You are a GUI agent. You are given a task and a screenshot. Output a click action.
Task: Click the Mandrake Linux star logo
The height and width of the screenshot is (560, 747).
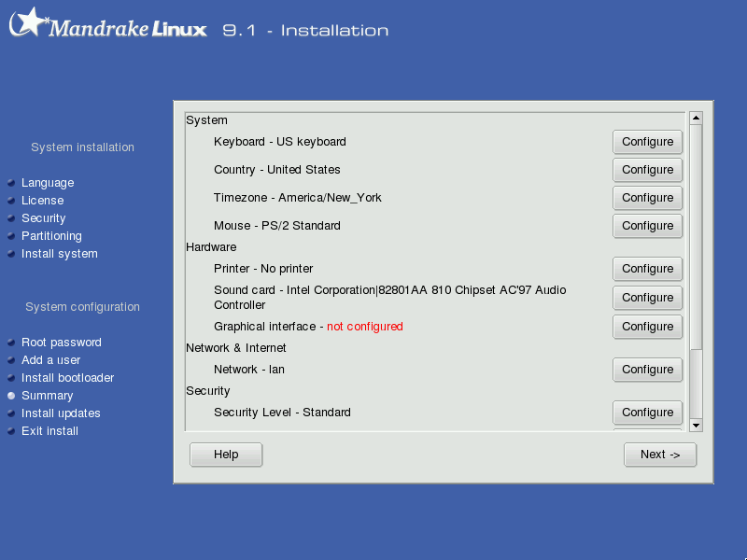tap(30, 21)
